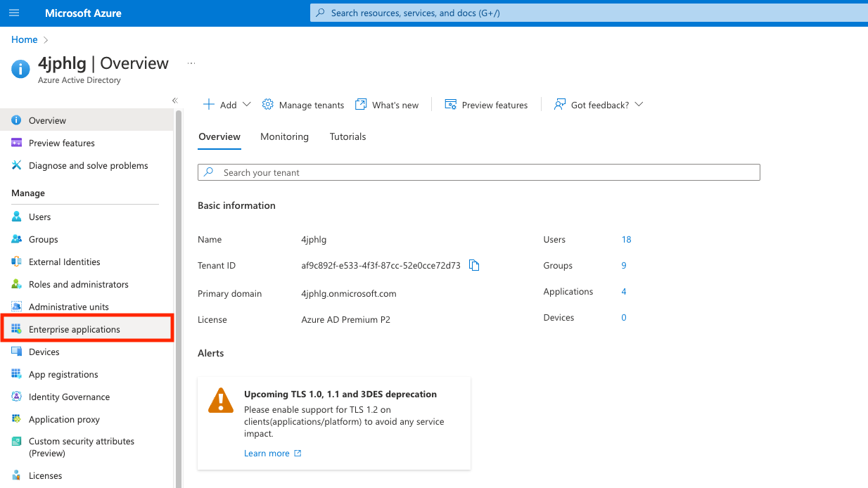Click the Microsoft Azure logo text
868x488 pixels.
pos(83,13)
